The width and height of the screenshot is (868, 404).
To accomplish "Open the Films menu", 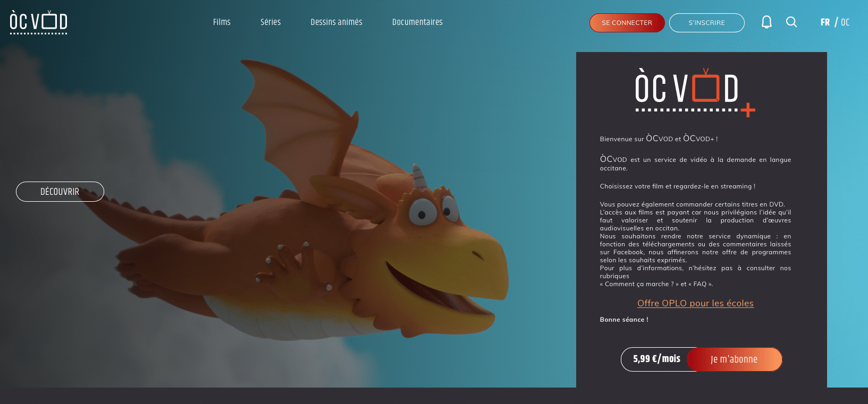I will pyautogui.click(x=222, y=22).
